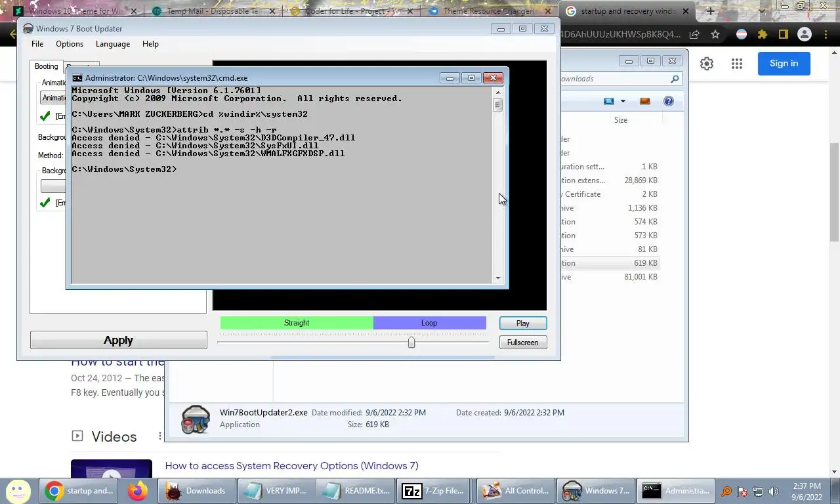Viewport: 840px width, 504px height.
Task: Open Administrator cmd taskbar item
Action: 675,491
